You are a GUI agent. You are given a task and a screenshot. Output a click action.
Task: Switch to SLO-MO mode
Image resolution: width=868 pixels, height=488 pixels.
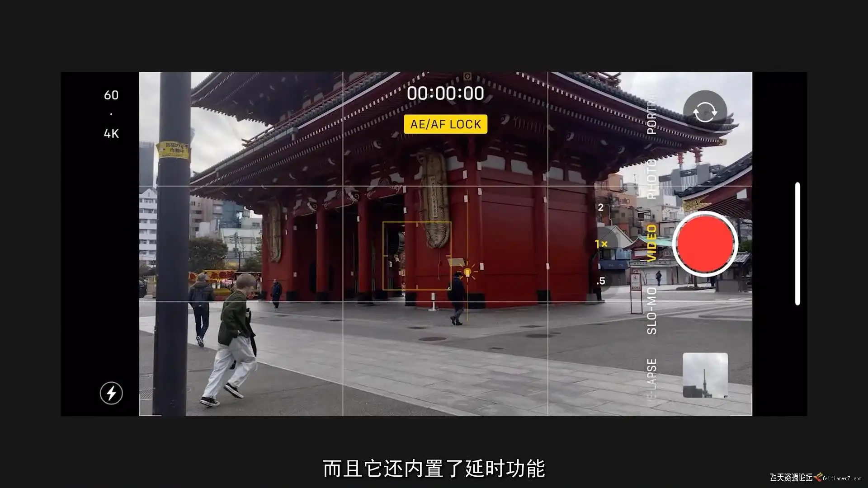tap(651, 311)
